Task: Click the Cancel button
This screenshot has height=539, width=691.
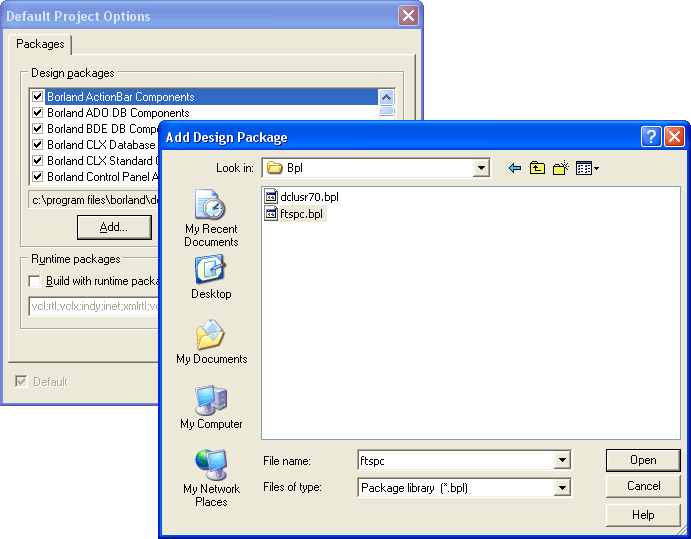Action: [x=643, y=486]
